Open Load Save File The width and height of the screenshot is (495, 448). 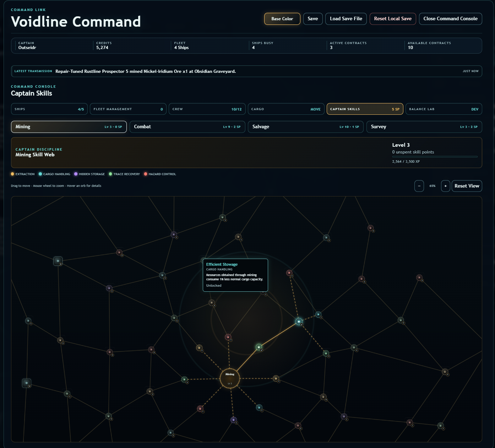coord(346,19)
